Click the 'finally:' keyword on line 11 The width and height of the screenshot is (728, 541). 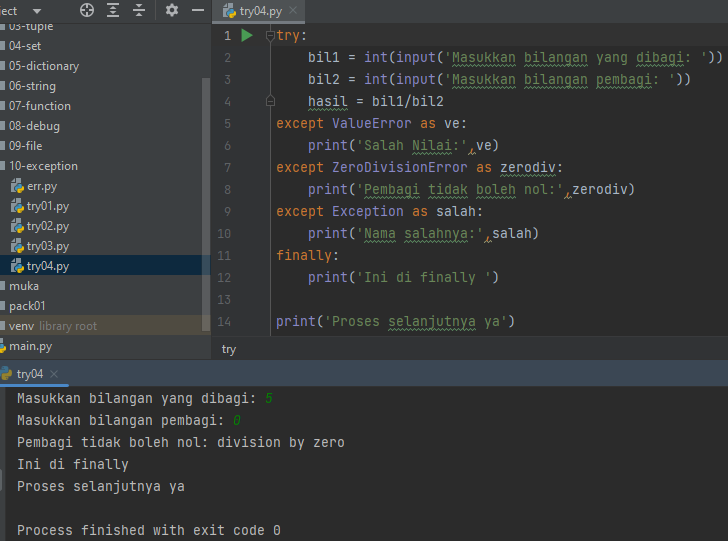[x=307, y=255]
